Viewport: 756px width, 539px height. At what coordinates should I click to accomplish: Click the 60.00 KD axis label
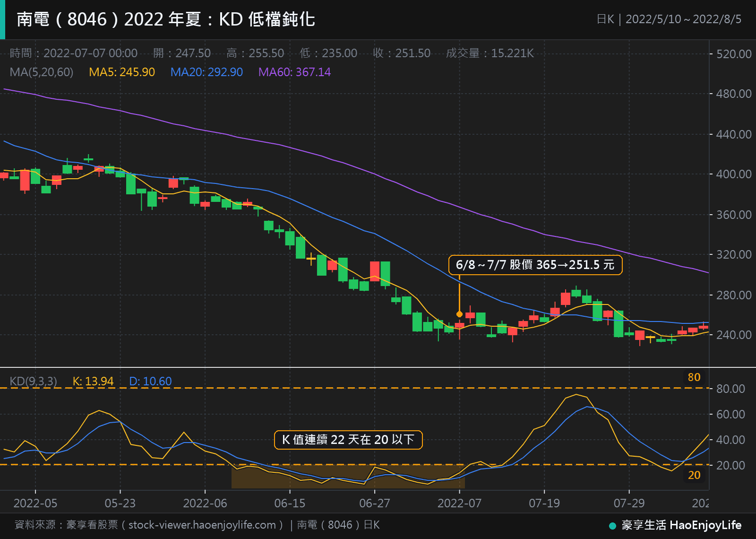[x=730, y=414]
